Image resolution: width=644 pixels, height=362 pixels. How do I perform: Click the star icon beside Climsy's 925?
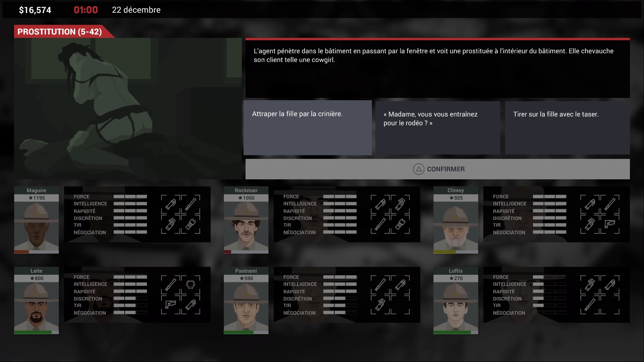451,198
